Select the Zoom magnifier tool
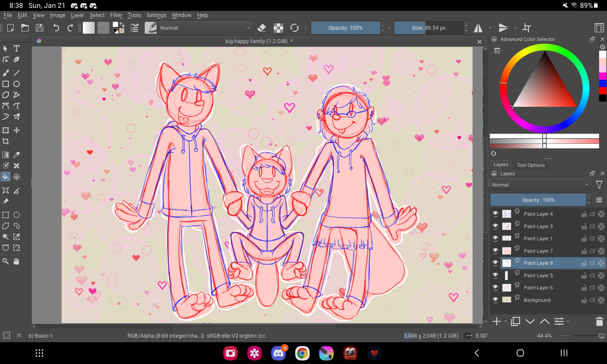Viewport: 607px width, 364px height. [x=5, y=261]
